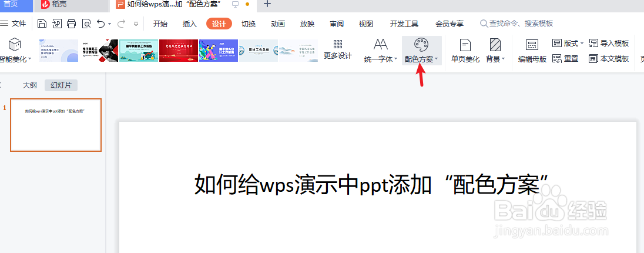Image resolution: width=644 pixels, height=253 pixels.
Task: Open the 切换 ribbon tab
Action: 249,24
